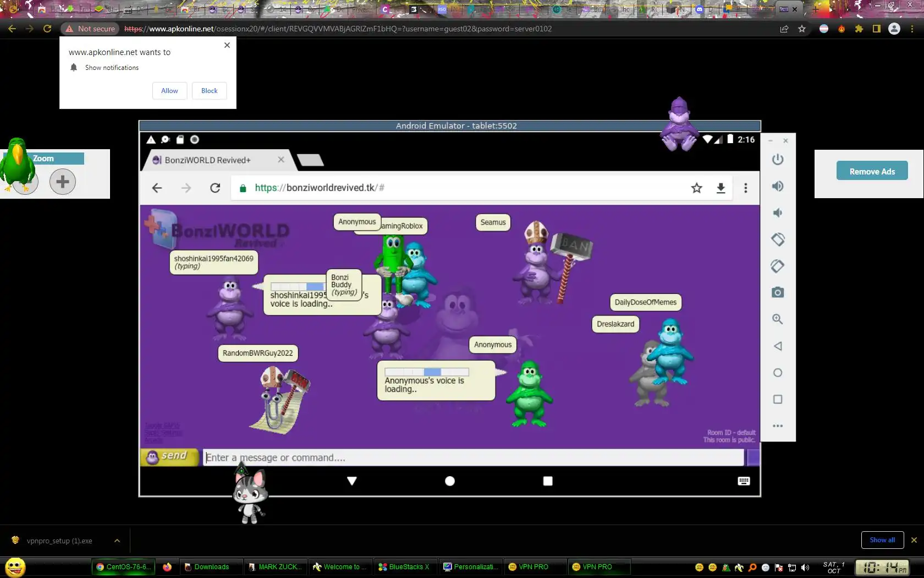Expand vpnpro_setup download options chevron
The height and width of the screenshot is (578, 924).
coord(117,541)
